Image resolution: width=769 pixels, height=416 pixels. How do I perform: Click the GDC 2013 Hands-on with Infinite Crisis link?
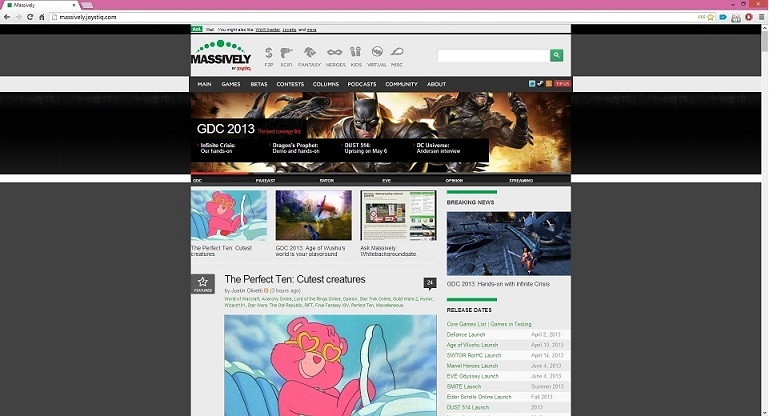coord(498,284)
